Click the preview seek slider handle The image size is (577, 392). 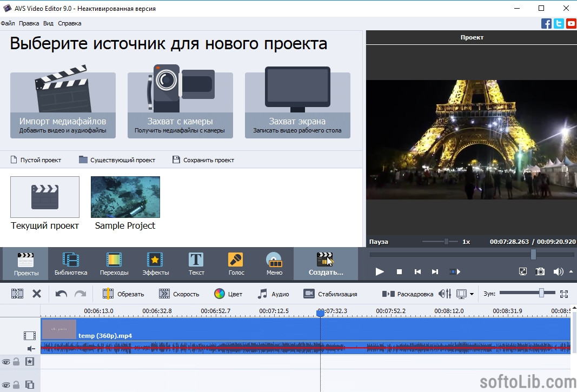(533, 254)
